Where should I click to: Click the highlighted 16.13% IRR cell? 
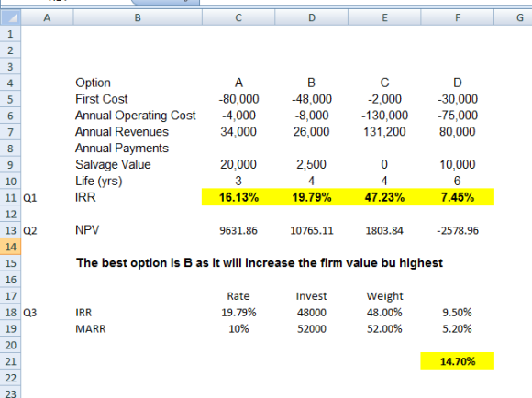[238, 197]
